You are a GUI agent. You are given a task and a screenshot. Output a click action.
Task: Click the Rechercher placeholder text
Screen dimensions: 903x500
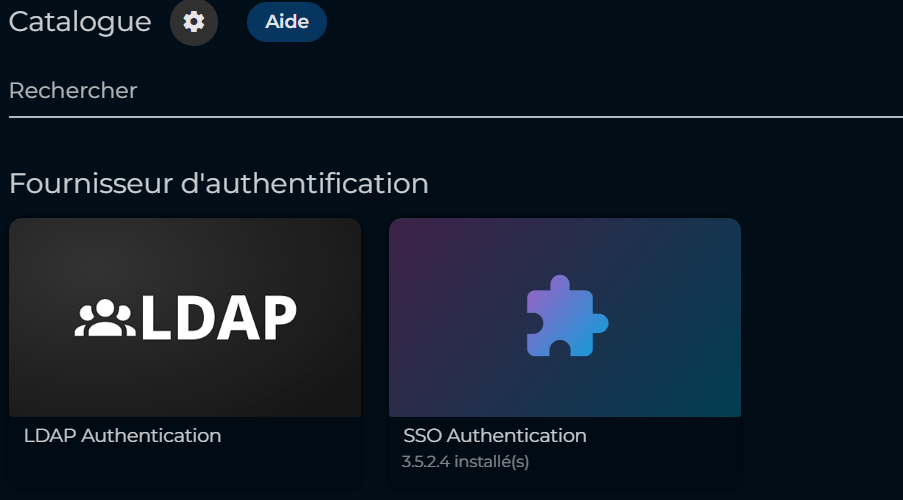pyautogui.click(x=73, y=91)
